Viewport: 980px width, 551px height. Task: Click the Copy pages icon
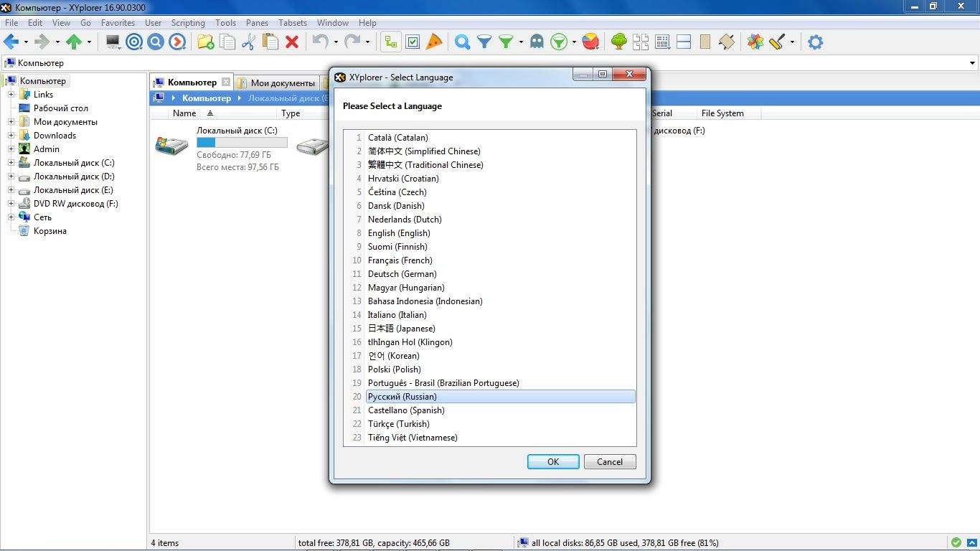[x=227, y=42]
